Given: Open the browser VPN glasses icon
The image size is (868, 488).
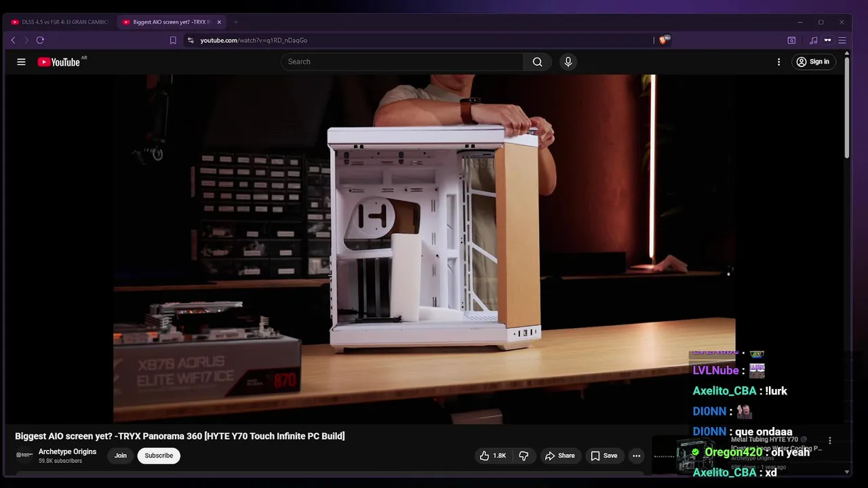Looking at the screenshot, I should (x=827, y=40).
